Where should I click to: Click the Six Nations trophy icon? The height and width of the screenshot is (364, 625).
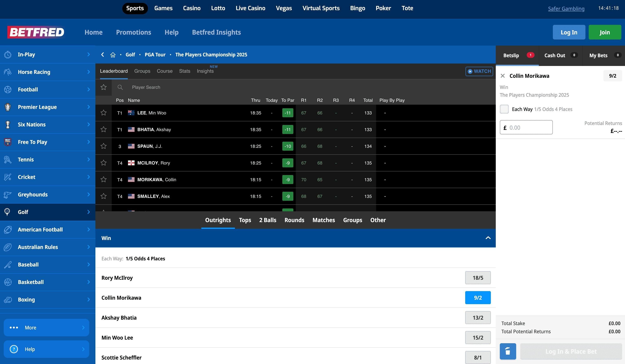pos(8,125)
